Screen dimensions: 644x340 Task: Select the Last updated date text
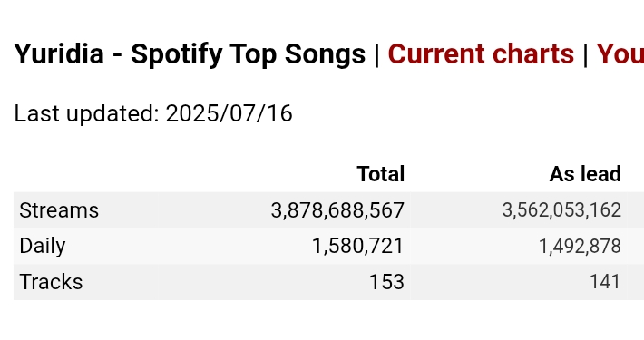tap(153, 113)
